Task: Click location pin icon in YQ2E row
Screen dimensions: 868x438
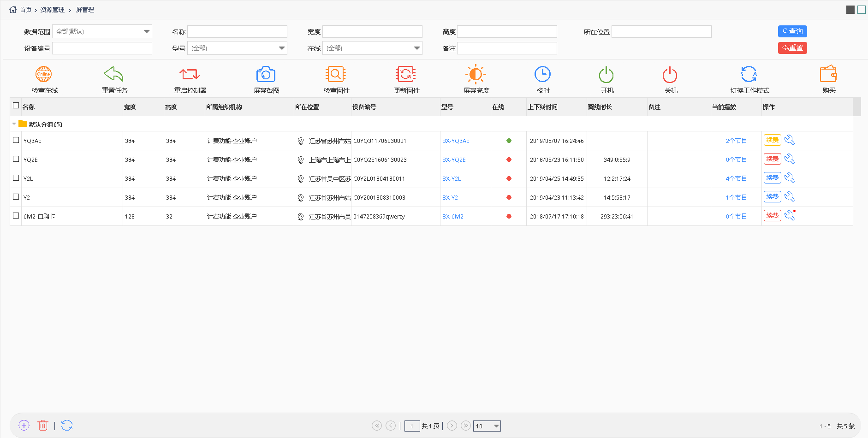Action: [x=301, y=160]
